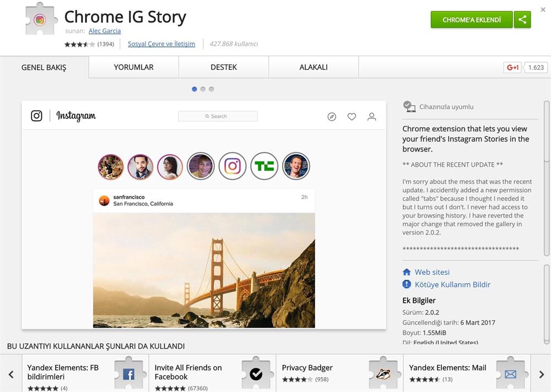Click the Instagram camera logo icon
Screen dimensions: 551x392
(x=36, y=116)
